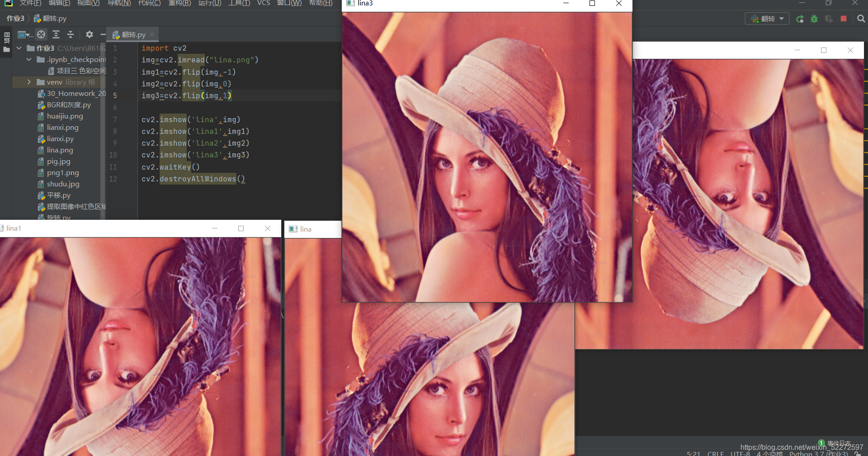Expand all nodes in project tree
868x456 pixels.
[x=56, y=34]
